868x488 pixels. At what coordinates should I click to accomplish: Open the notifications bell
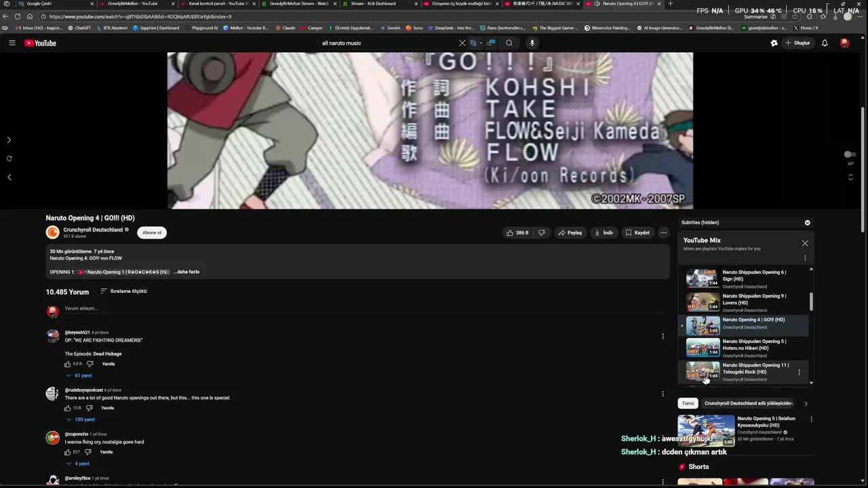click(825, 43)
